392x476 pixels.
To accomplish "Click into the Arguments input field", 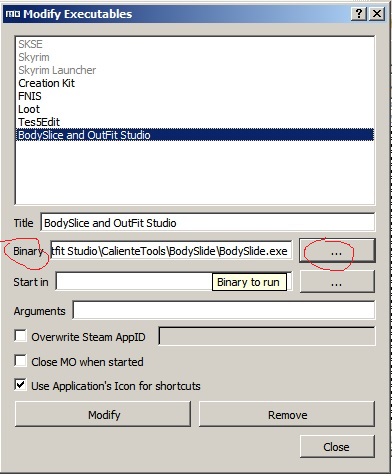I will (223, 310).
